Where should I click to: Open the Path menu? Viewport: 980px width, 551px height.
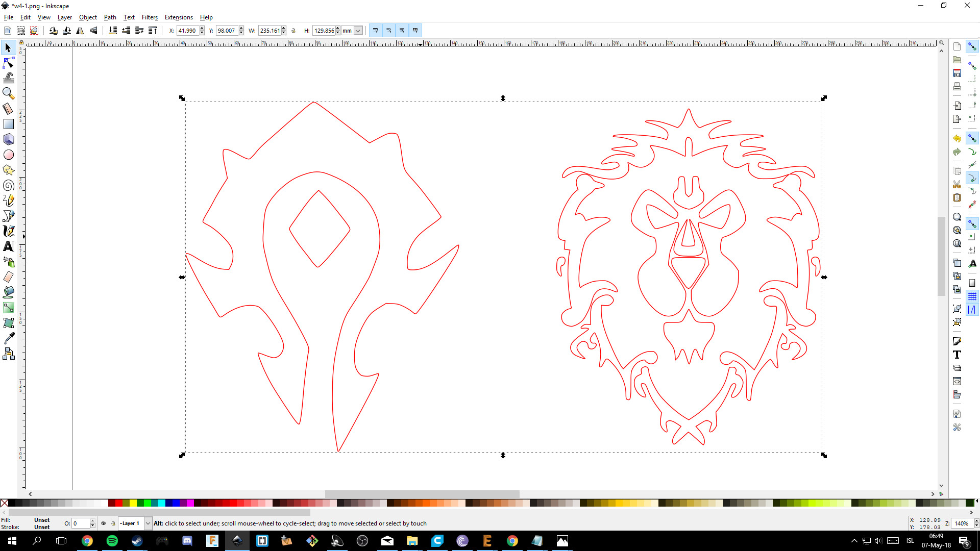click(110, 17)
